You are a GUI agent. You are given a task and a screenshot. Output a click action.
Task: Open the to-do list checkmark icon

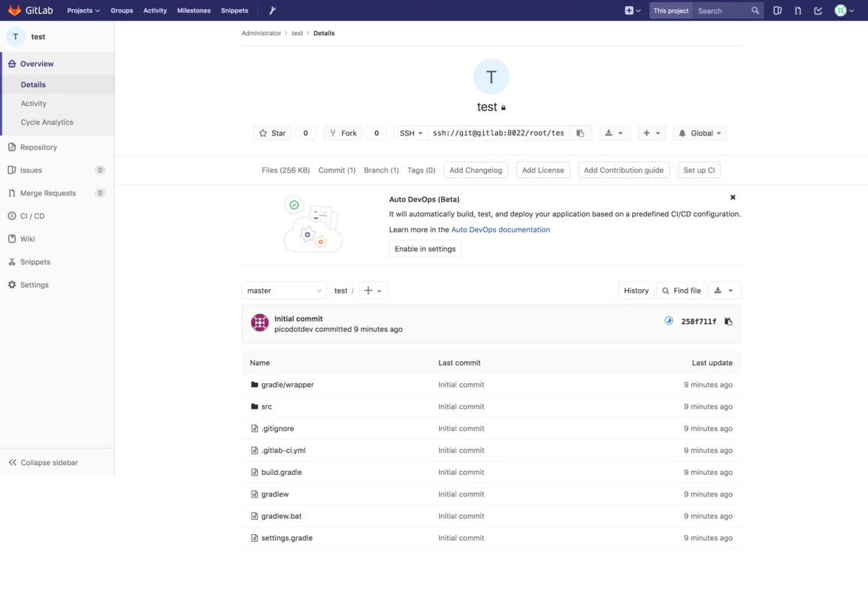(818, 11)
